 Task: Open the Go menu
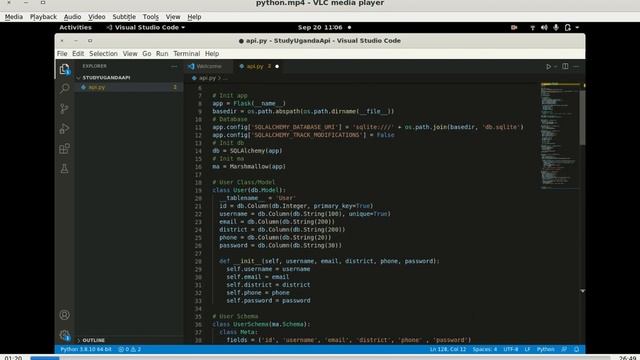pos(147,53)
